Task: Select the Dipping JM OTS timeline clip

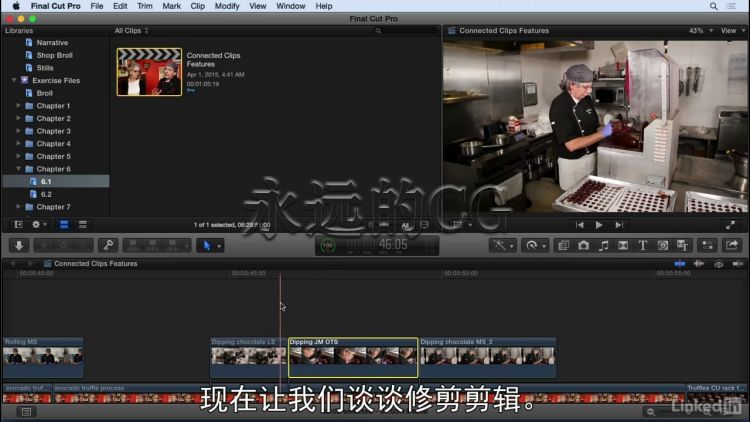Action: [x=353, y=357]
